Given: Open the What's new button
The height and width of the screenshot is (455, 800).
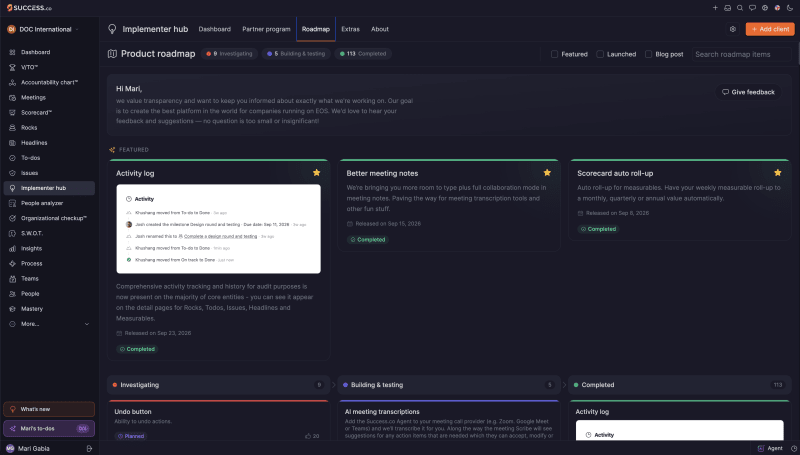Looking at the screenshot, I should (49, 409).
